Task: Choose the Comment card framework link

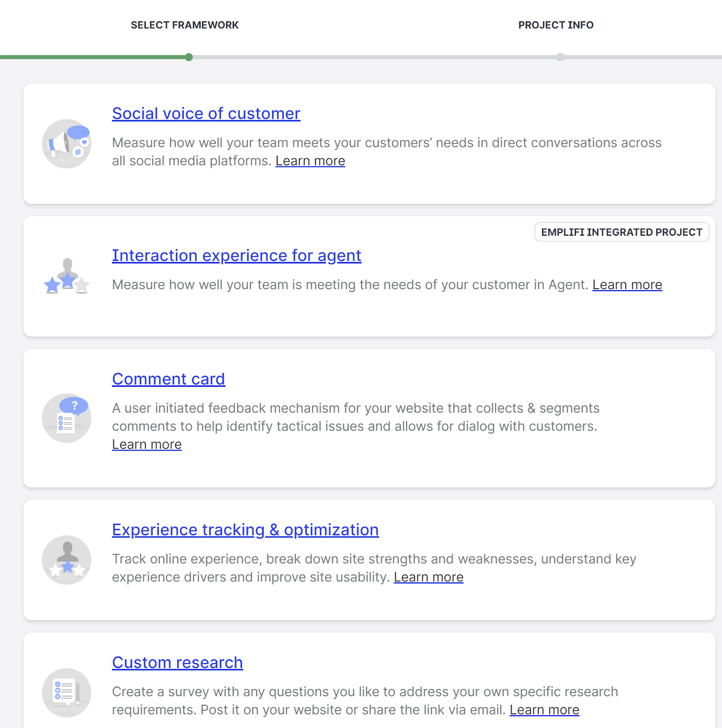Action: tap(168, 379)
